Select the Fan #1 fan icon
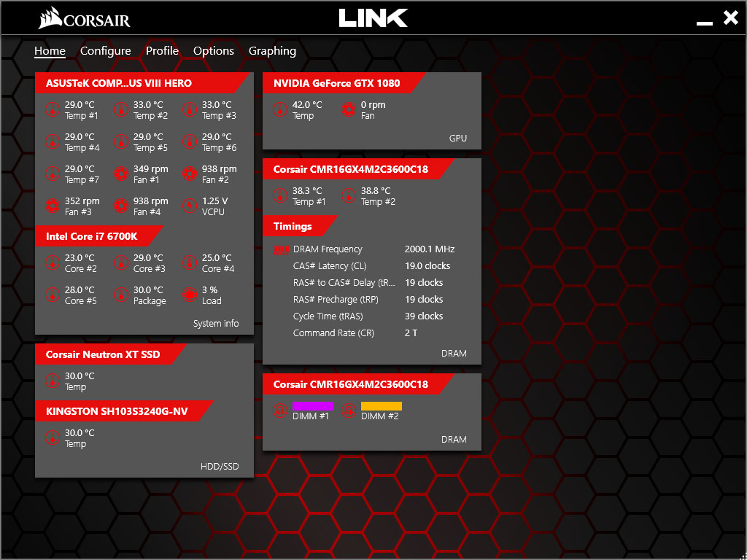This screenshot has width=747, height=560. 121,174
